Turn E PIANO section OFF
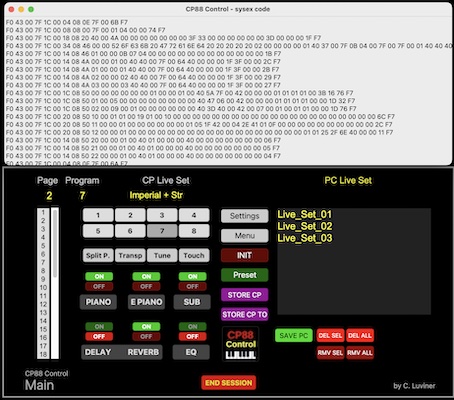454x400 pixels. (146, 286)
